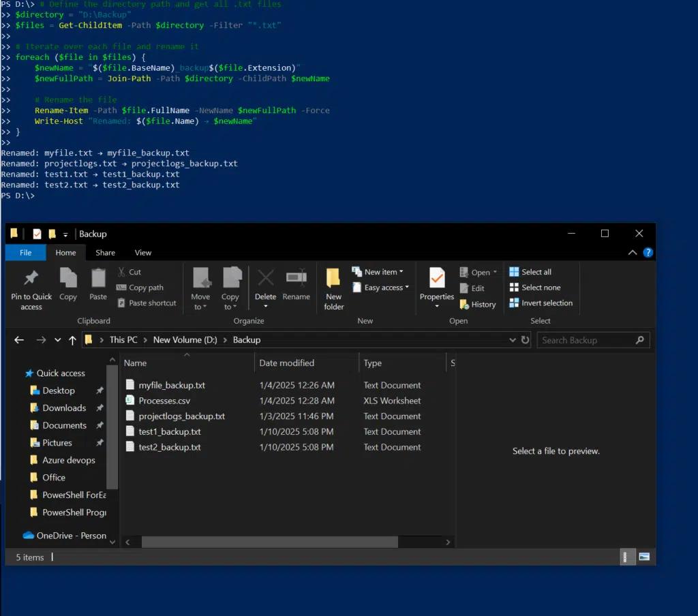Select all files using Select all
Viewport: 698px width, 616px height.
click(532, 271)
